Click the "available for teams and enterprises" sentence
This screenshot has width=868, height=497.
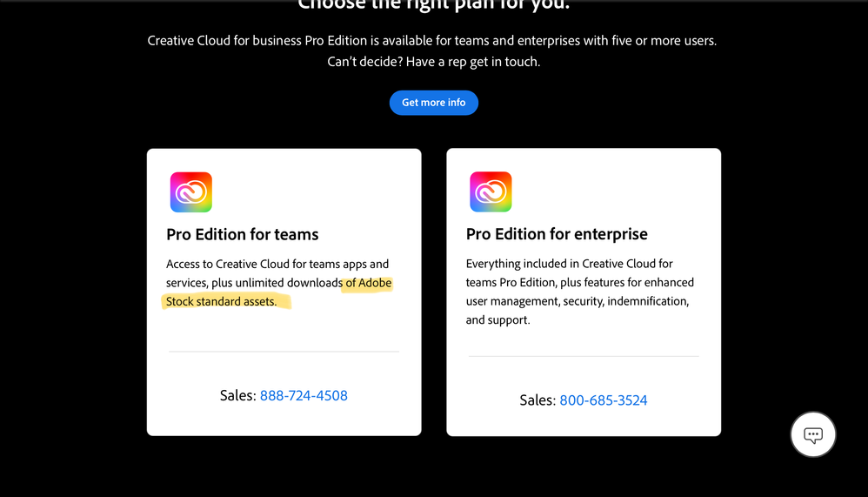coord(432,41)
